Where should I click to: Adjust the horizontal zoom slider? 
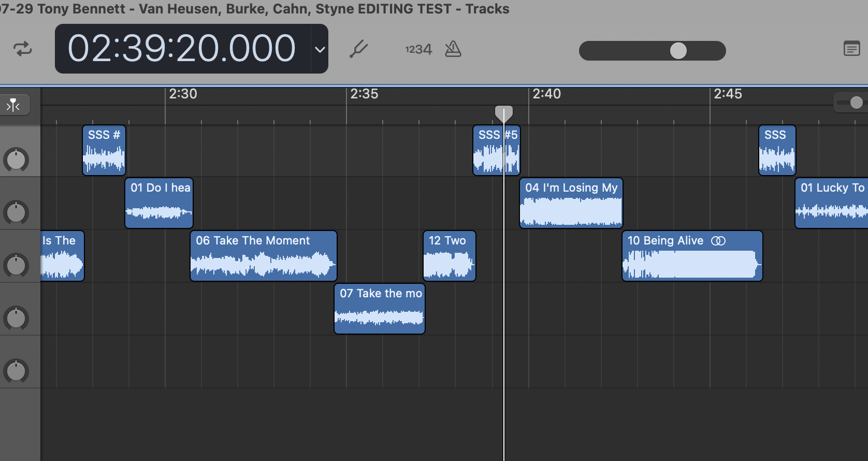pos(856,103)
